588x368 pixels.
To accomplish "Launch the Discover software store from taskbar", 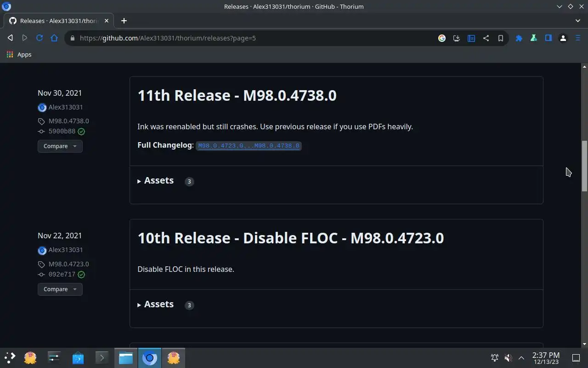I will (78, 357).
